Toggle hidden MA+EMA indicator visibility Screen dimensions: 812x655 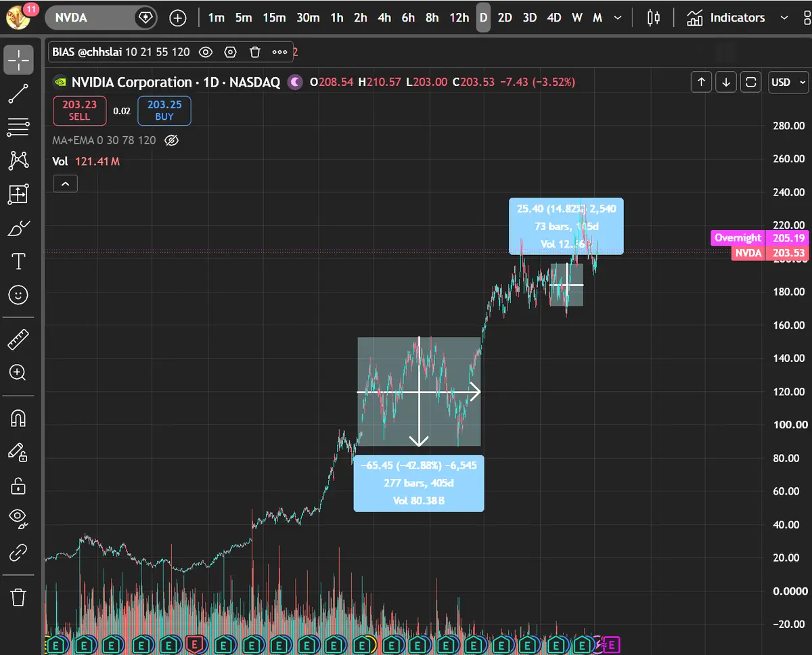[x=171, y=141]
